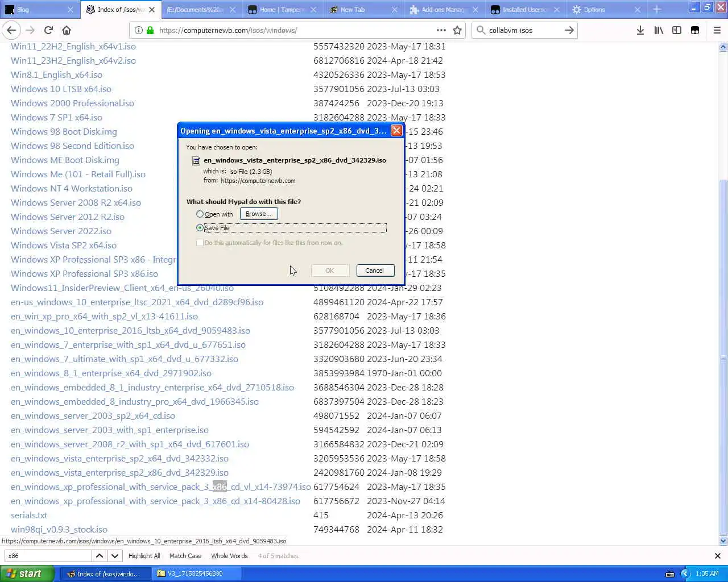
Task: Open serials.txt link
Action: (29, 516)
